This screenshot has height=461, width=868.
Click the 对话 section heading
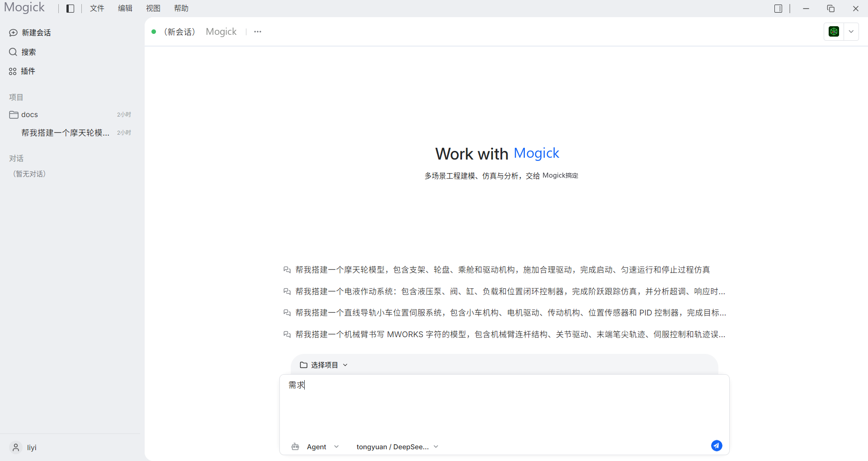click(16, 158)
